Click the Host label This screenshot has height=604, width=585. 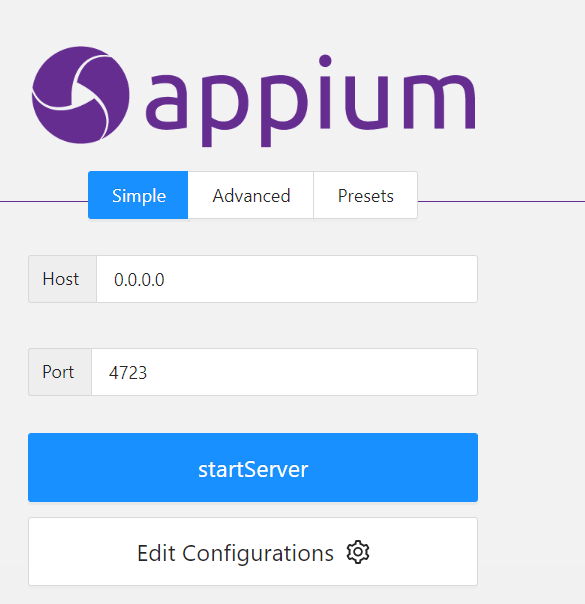61,279
